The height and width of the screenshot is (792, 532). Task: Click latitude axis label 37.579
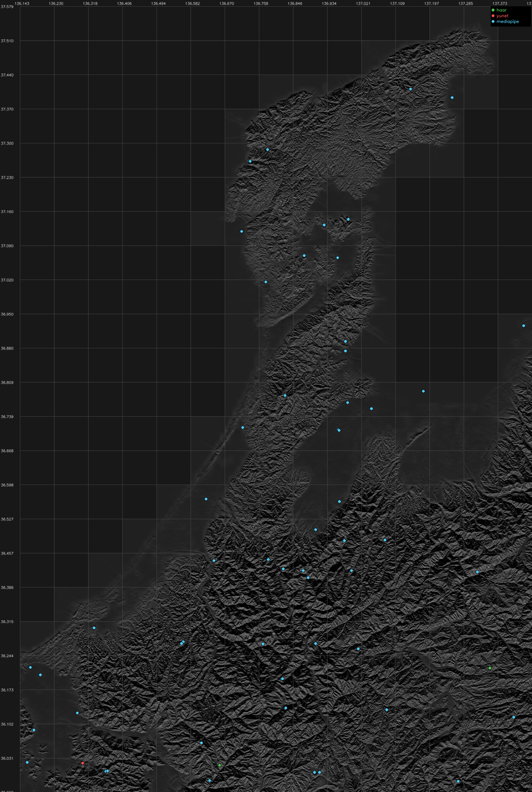click(x=7, y=6)
